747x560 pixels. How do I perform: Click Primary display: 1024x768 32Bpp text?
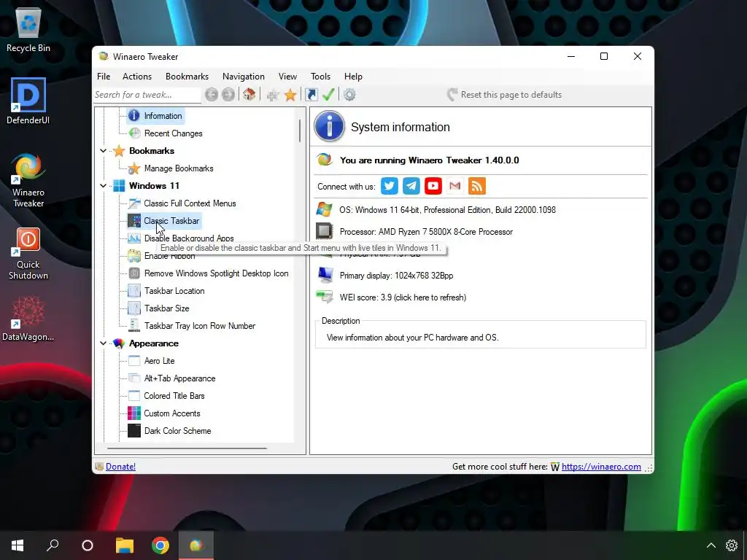pos(396,276)
